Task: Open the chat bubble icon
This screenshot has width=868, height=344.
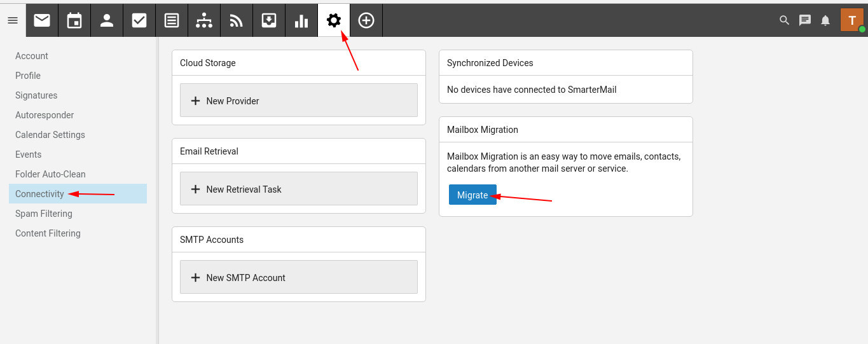Action: point(805,20)
